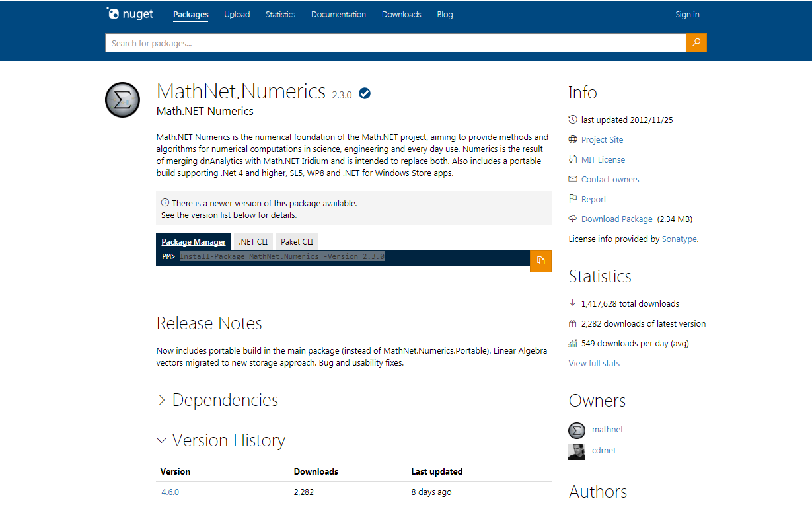Click the cloud download icon beside Download Package
The width and height of the screenshot is (812, 507).
[x=573, y=219]
